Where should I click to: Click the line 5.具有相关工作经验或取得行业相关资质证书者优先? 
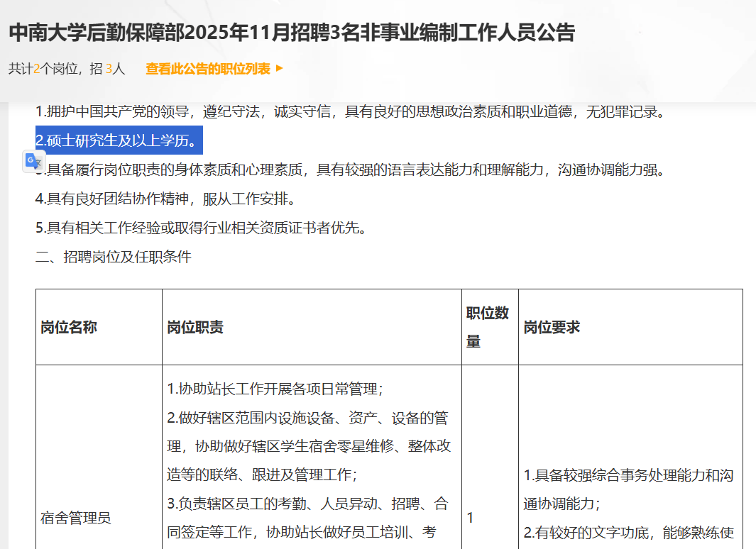point(202,227)
